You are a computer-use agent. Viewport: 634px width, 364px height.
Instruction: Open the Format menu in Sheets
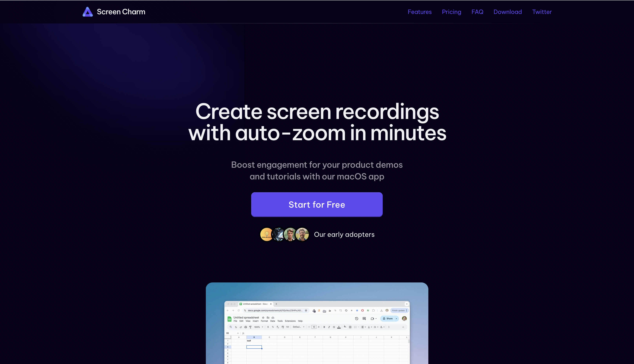point(264,321)
